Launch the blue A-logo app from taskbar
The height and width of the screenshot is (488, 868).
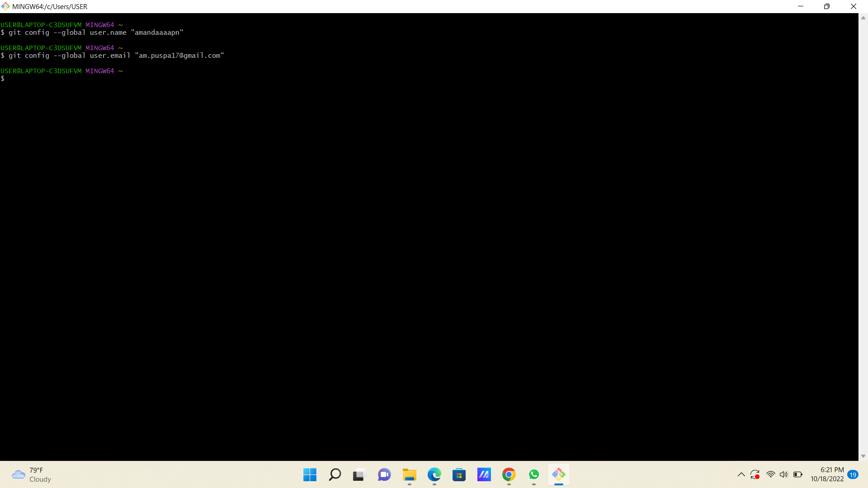point(484,474)
